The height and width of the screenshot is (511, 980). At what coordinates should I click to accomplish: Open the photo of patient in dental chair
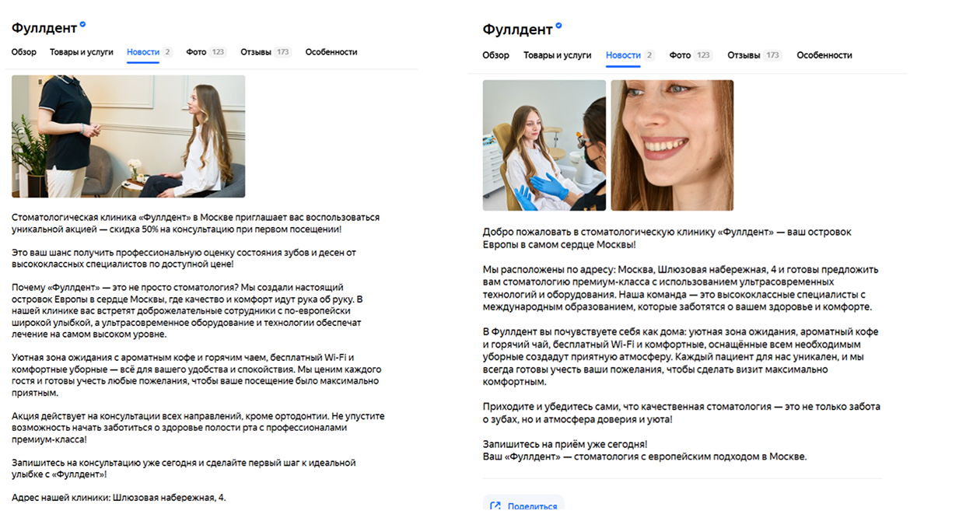coord(544,145)
